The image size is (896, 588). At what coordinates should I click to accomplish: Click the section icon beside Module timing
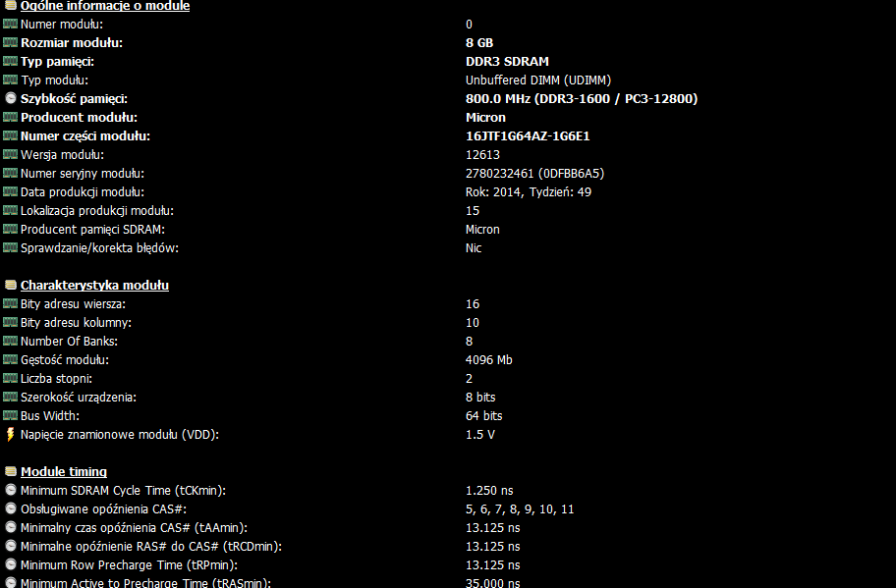click(x=10, y=471)
